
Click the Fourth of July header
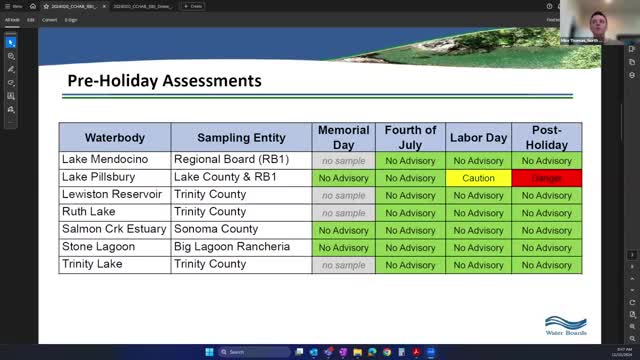410,138
